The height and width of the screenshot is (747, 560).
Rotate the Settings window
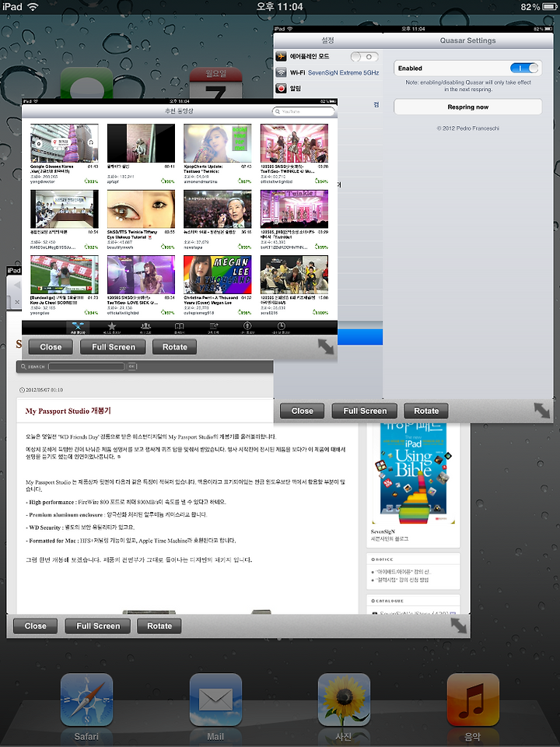[x=426, y=411]
